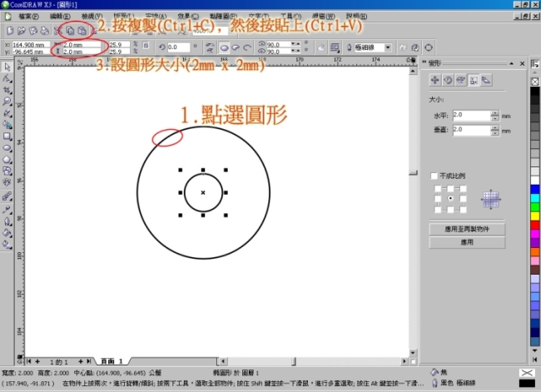Select the Crop tool
The image size is (541, 392).
point(7,91)
